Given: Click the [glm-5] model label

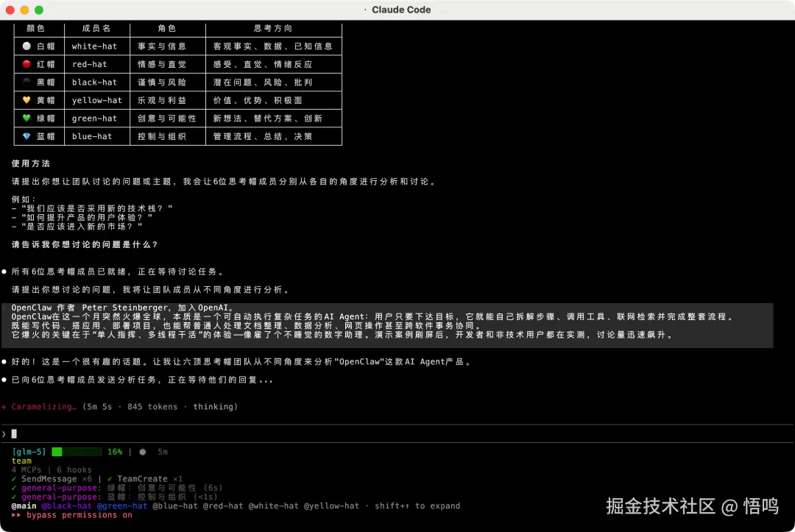Looking at the screenshot, I should pos(29,452).
